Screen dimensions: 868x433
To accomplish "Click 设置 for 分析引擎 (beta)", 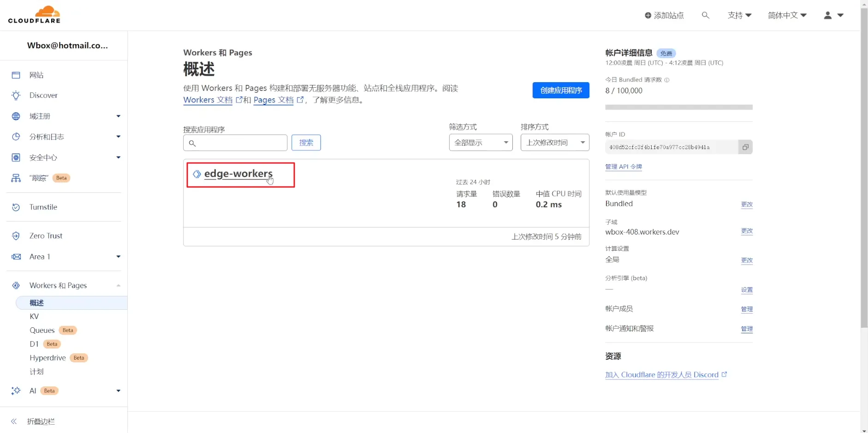I will click(747, 290).
